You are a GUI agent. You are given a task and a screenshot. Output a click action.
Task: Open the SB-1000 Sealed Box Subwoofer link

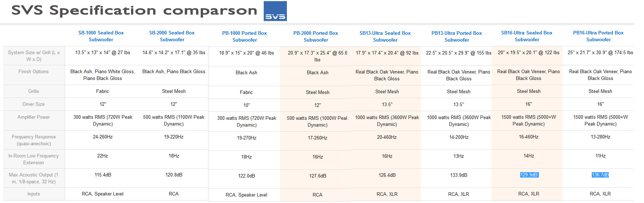(x=101, y=36)
